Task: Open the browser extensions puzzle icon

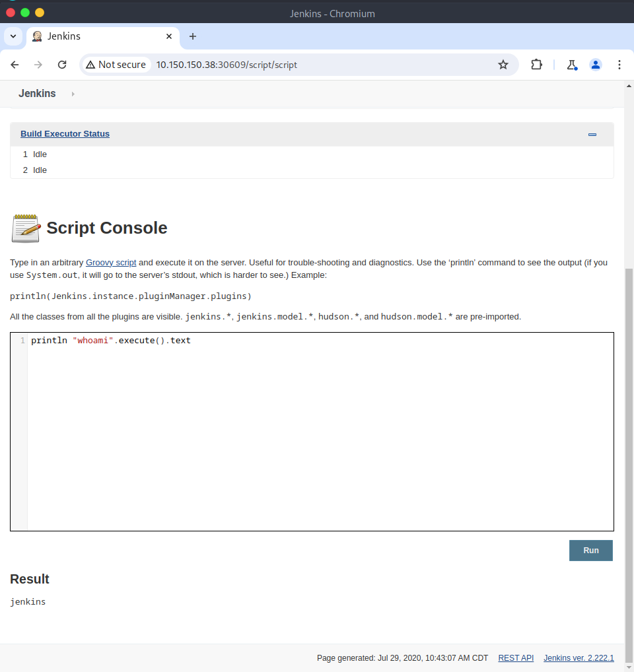Action: coord(536,65)
